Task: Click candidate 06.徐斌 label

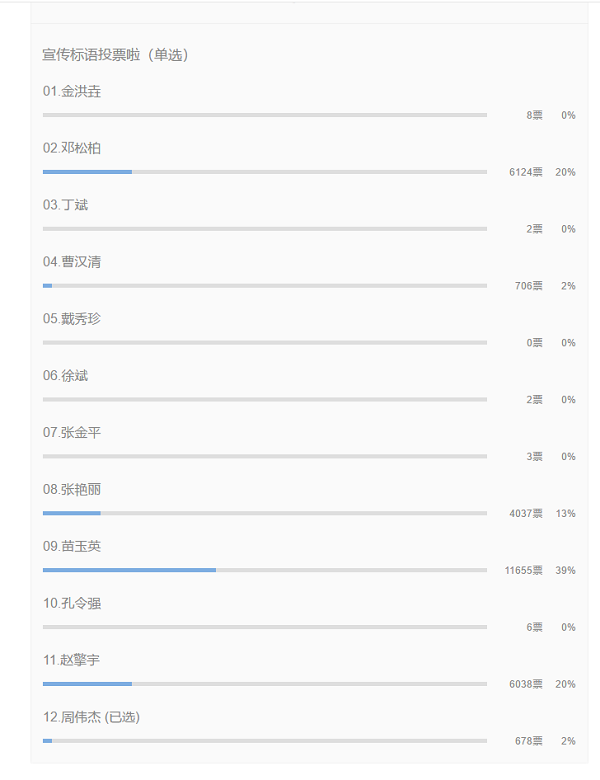Action: click(65, 376)
